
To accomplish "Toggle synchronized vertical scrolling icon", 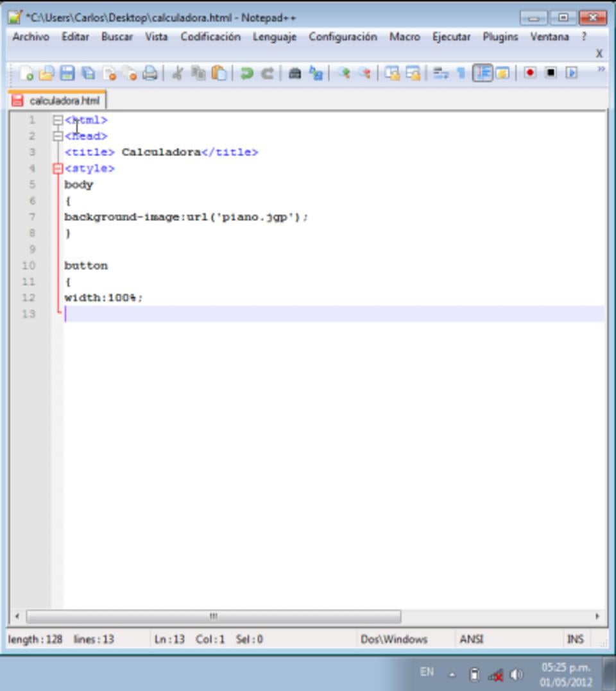I will tap(391, 73).
